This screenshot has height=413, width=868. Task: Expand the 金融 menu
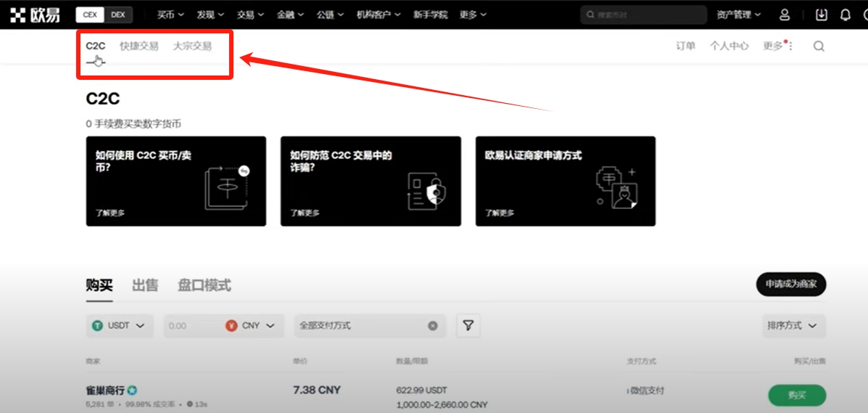pyautogui.click(x=290, y=15)
